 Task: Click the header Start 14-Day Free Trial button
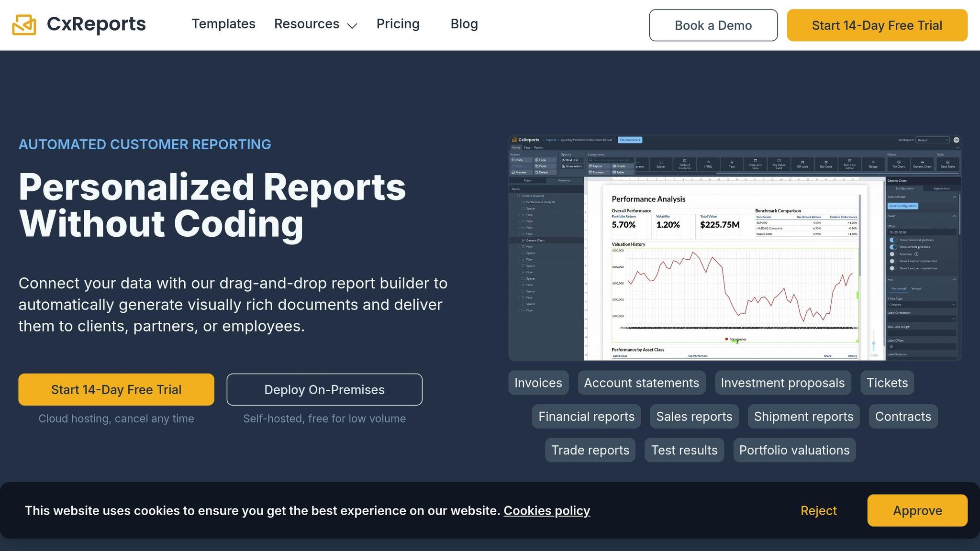click(x=877, y=25)
